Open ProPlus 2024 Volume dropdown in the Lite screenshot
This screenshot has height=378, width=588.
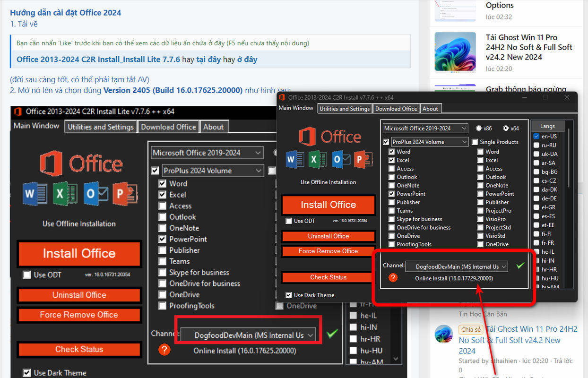(213, 171)
